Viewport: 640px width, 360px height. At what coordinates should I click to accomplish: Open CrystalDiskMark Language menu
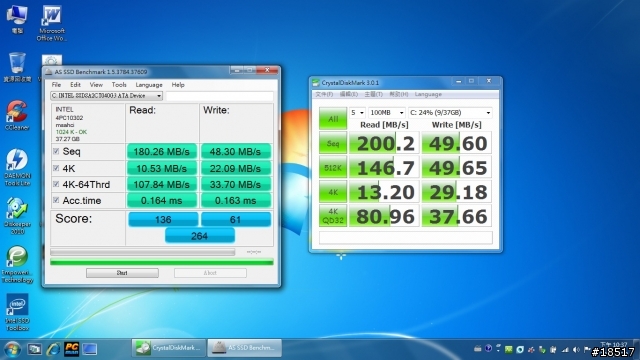coord(428,94)
